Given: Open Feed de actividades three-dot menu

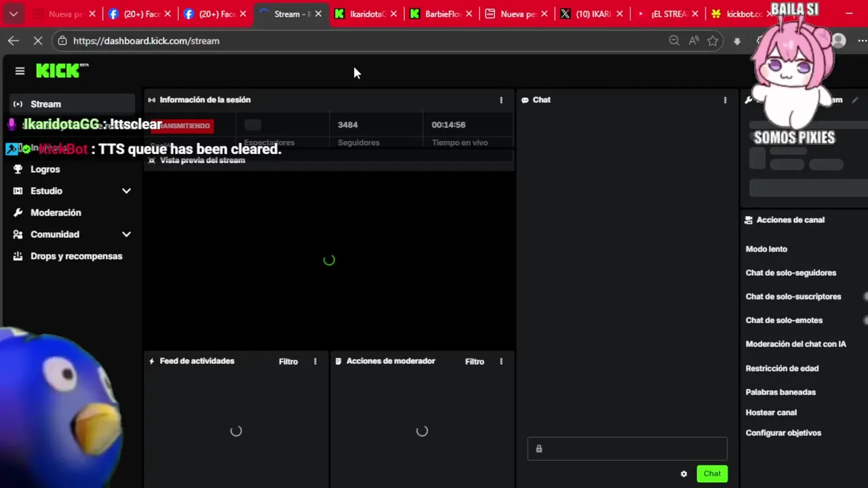Looking at the screenshot, I should (x=315, y=361).
